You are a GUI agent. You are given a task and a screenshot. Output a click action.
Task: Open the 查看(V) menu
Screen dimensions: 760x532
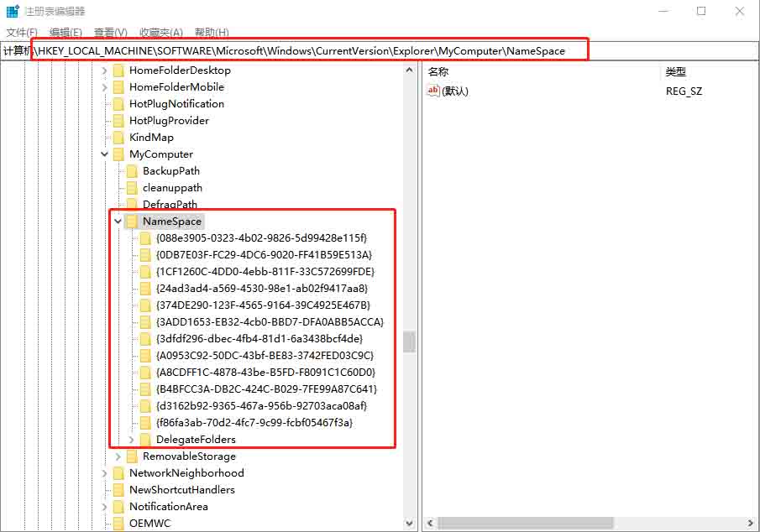tap(110, 33)
